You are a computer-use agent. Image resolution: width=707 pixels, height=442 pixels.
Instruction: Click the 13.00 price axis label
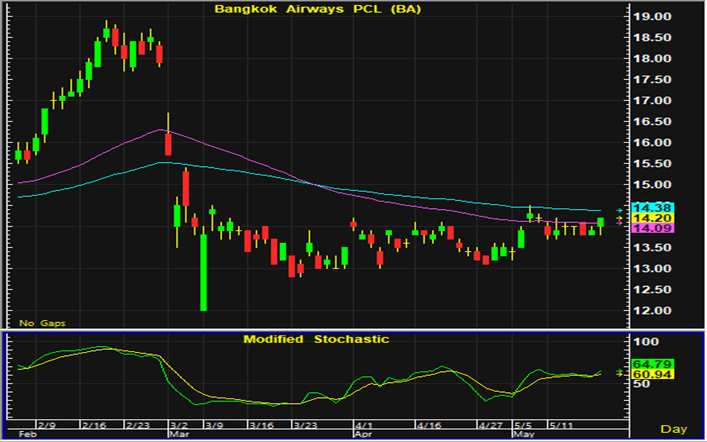pyautogui.click(x=652, y=269)
